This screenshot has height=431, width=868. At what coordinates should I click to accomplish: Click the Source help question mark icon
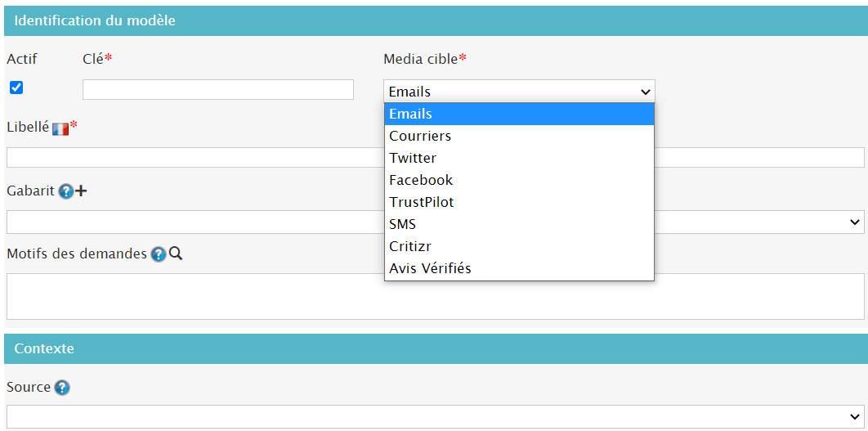coord(62,388)
